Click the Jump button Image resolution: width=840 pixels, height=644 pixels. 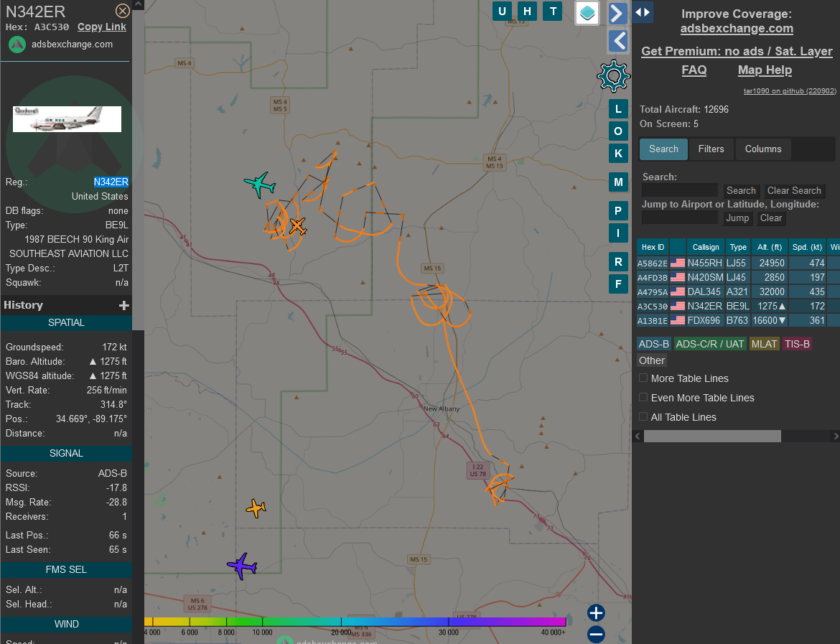(x=737, y=218)
